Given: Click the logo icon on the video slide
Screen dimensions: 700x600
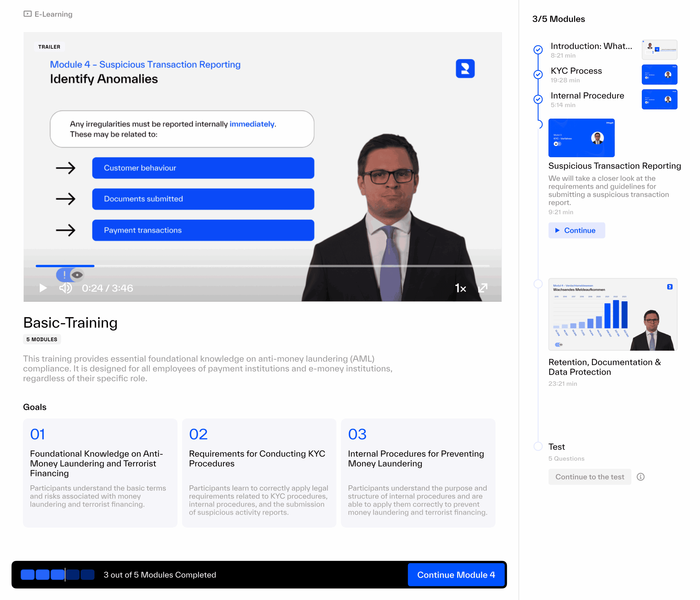Looking at the screenshot, I should [x=465, y=69].
